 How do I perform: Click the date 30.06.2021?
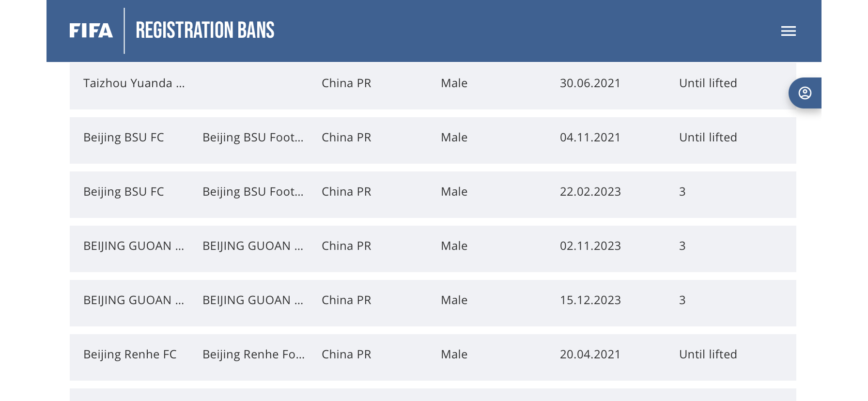point(590,83)
